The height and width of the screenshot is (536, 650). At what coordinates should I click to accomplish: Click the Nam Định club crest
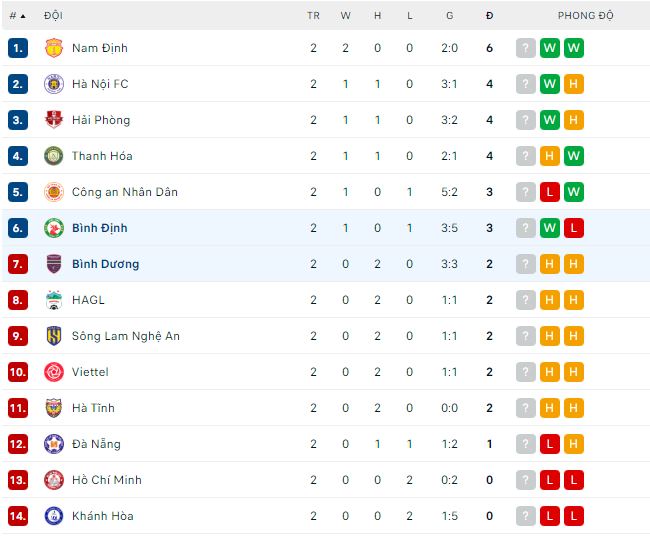point(54,48)
